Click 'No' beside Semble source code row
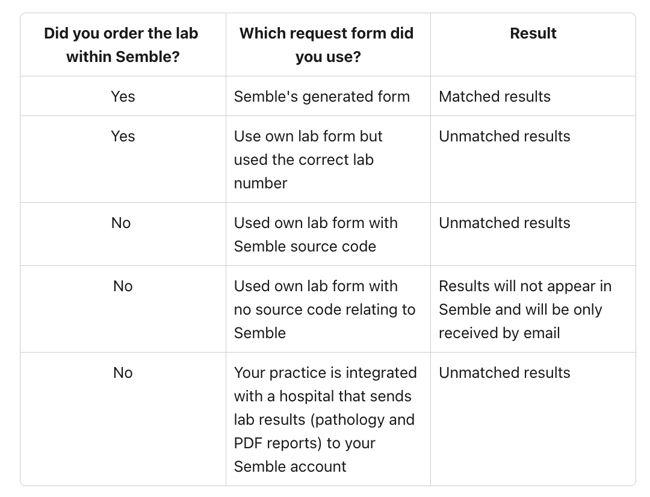Viewport: 650px width, 497px height. click(x=121, y=223)
